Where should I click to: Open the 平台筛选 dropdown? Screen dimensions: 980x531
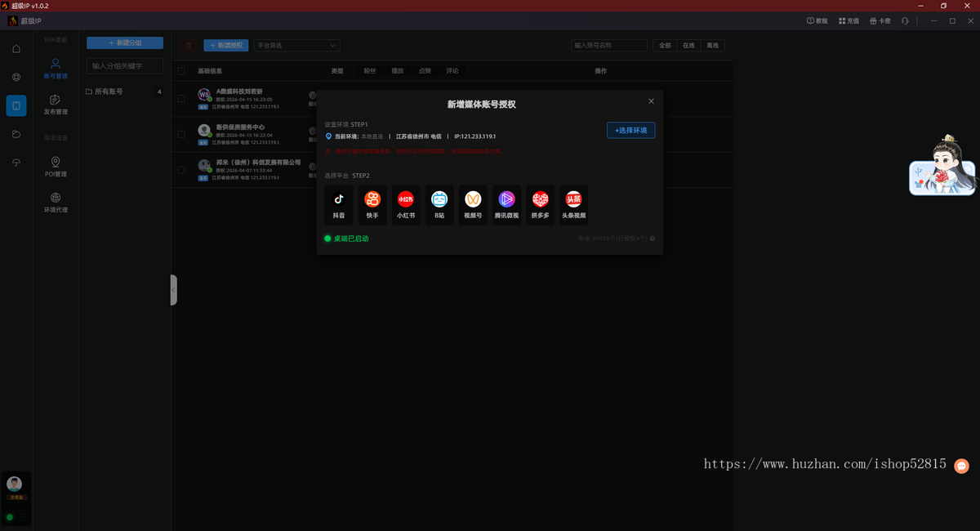tap(296, 46)
